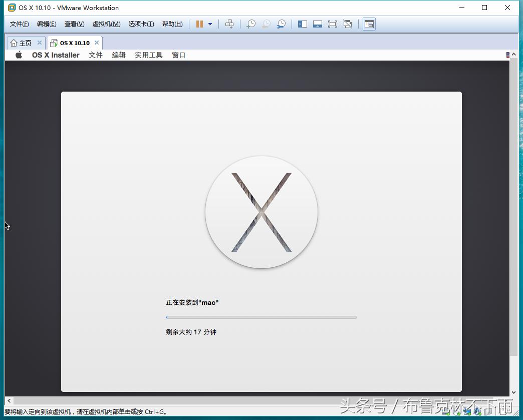The height and width of the screenshot is (420, 523).
Task: Revert the VM to its snapshot
Action: [266, 24]
